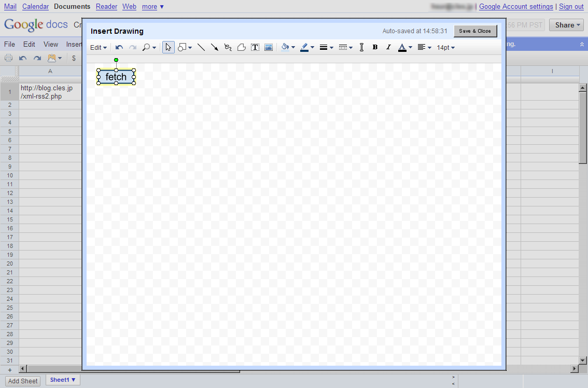Pick the straight Line tool
The image size is (588, 388).
tap(201, 47)
